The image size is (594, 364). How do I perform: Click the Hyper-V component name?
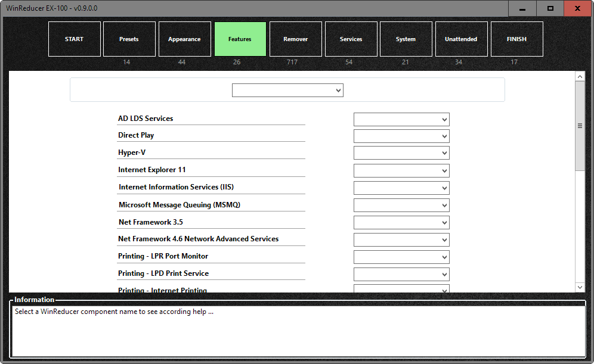pyautogui.click(x=132, y=153)
